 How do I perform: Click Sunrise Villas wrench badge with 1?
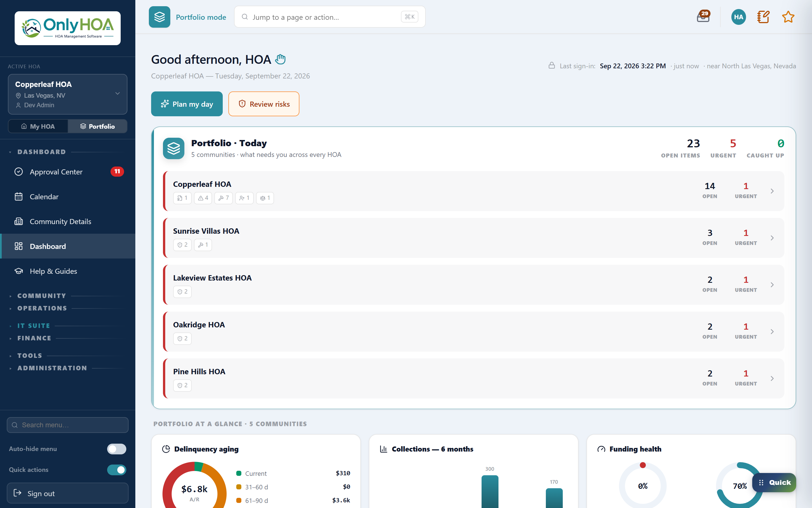203,245
